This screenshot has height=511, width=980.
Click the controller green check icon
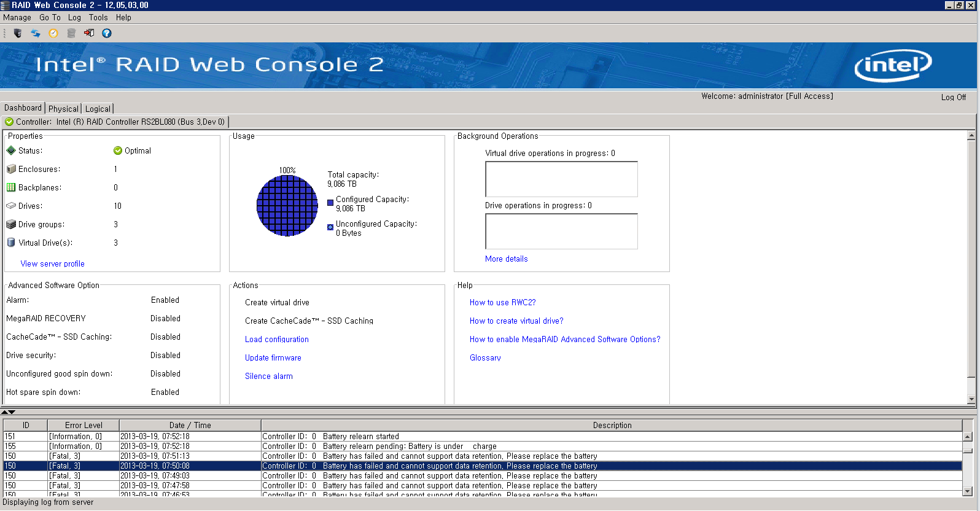[9, 122]
